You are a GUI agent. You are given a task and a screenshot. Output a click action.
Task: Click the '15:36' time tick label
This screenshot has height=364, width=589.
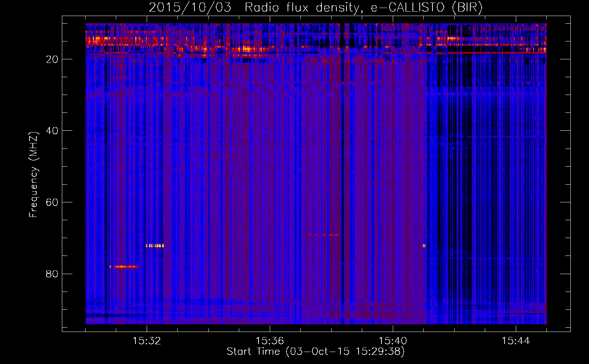tap(270, 341)
